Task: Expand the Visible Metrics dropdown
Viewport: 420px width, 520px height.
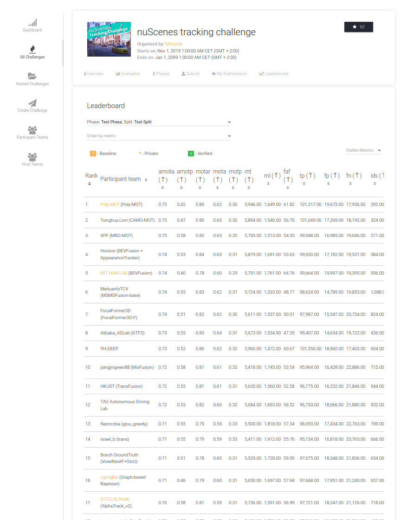Action: point(363,150)
